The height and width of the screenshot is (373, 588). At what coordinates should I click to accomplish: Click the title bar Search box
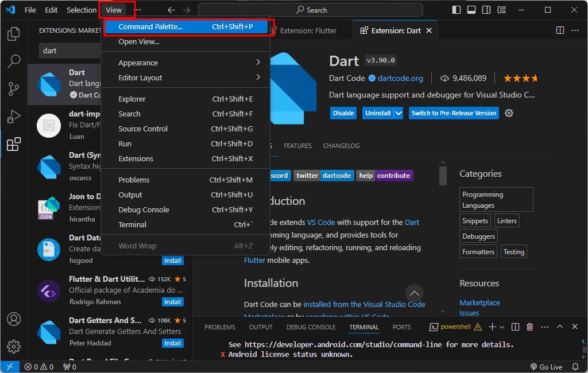(311, 10)
